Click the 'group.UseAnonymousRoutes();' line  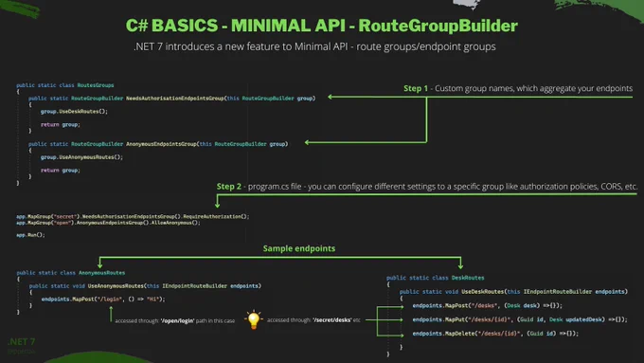click(81, 157)
